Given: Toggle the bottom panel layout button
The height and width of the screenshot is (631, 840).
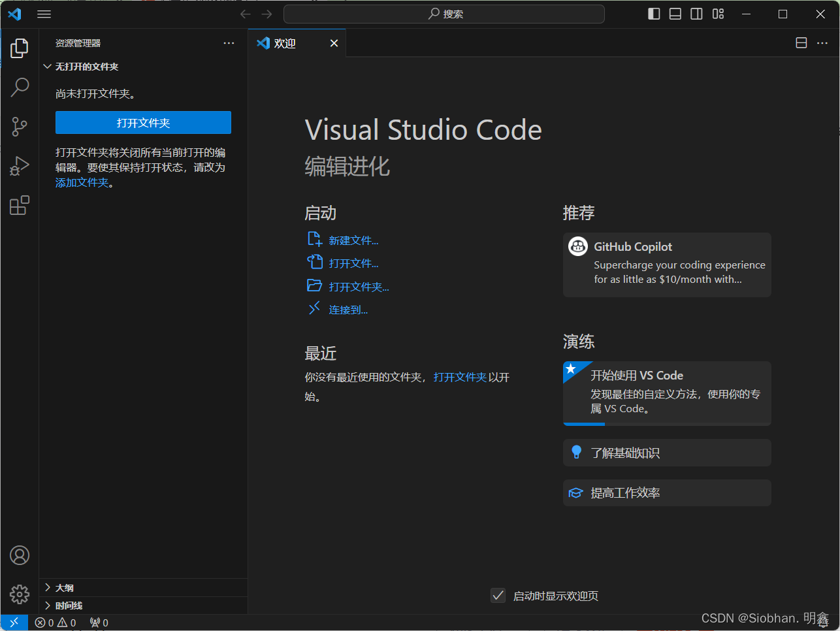Looking at the screenshot, I should [675, 14].
